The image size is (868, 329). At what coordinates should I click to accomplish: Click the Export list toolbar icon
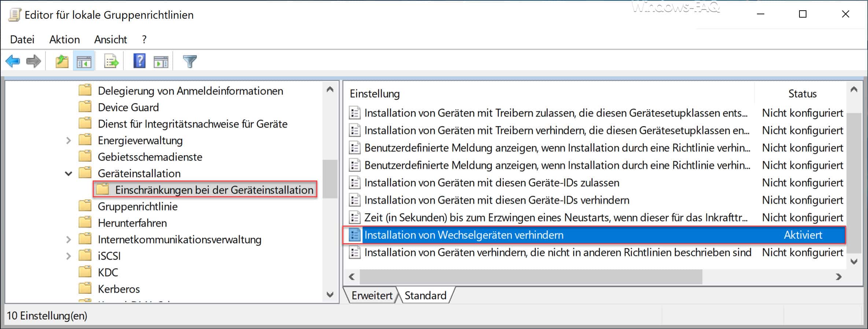(111, 62)
